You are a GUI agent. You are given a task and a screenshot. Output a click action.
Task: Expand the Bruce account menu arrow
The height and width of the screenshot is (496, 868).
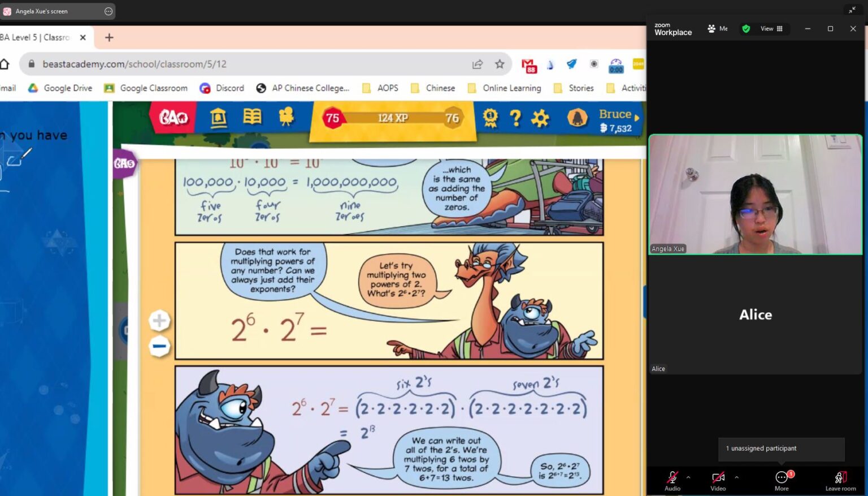pyautogui.click(x=637, y=118)
